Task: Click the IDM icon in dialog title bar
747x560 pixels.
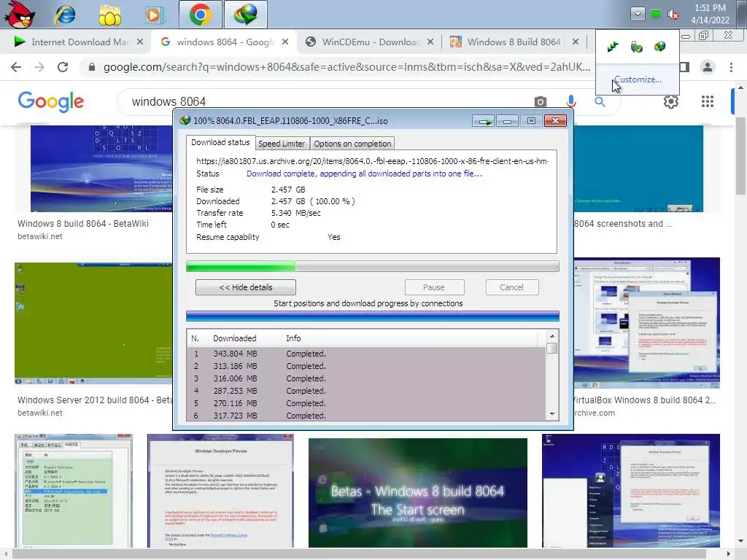Action: click(185, 120)
